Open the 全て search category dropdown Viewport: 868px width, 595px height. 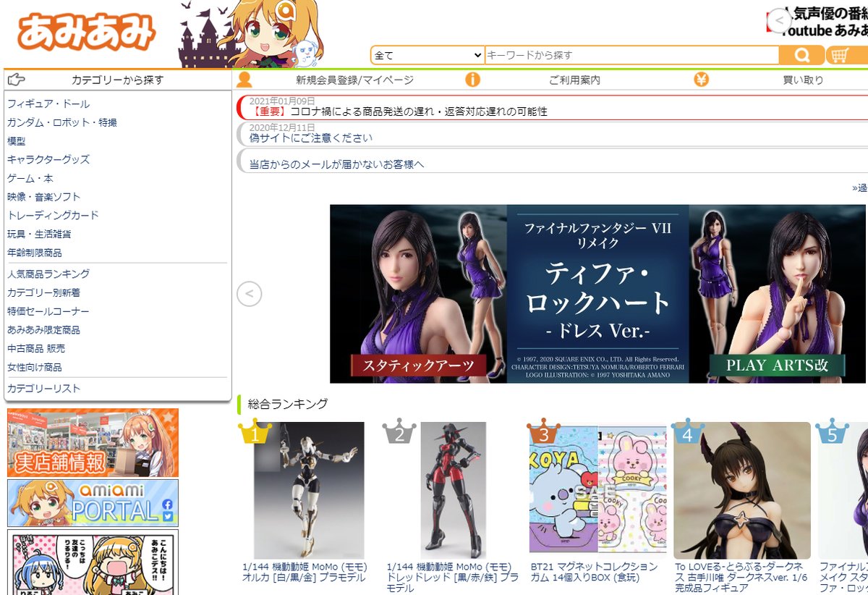(427, 56)
